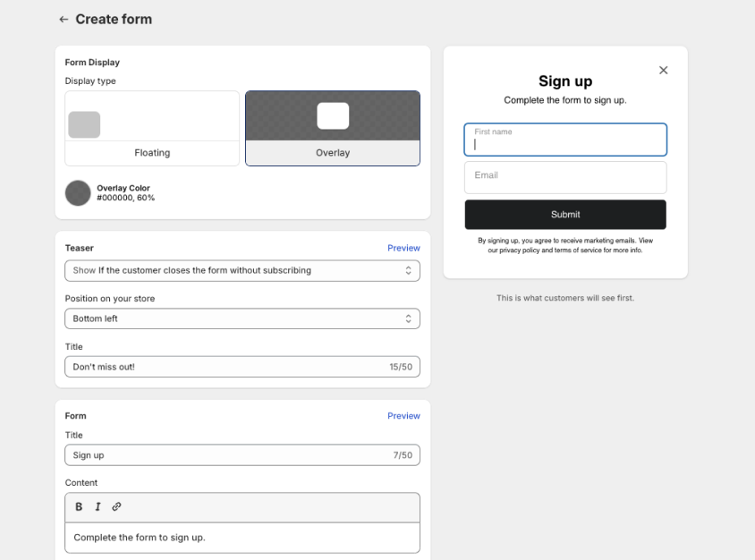This screenshot has width=755, height=560.
Task: Click the Overlay preview white thumbnail square
Action: 333,116
